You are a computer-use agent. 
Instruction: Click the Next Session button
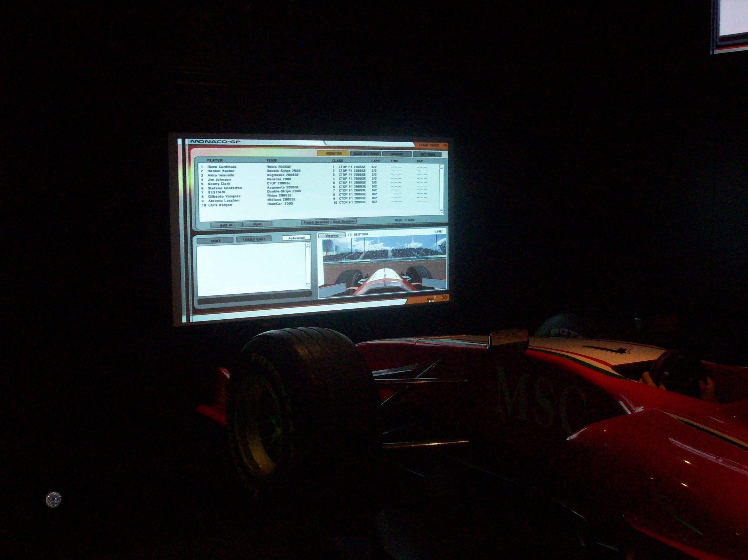[x=343, y=221]
